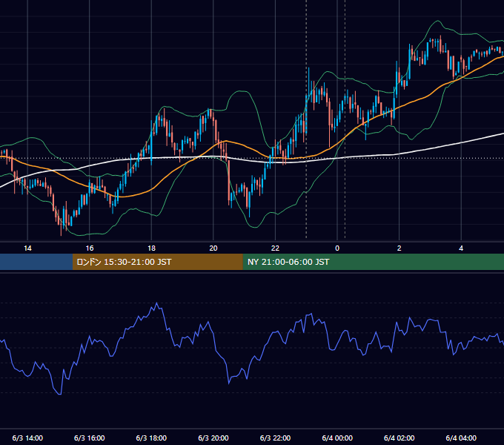Click the '22' hour axis label

click(275, 248)
